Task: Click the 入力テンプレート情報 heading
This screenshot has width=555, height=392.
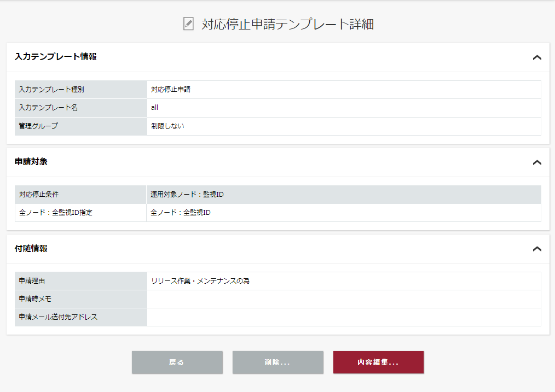Action: click(x=56, y=56)
